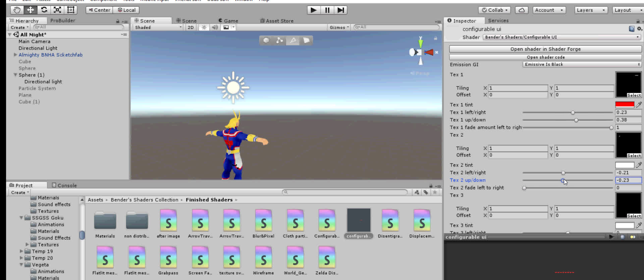Viewport: 644px width, 280px height.
Task: Click Select on Tex 2 texture slot
Action: tap(634, 156)
